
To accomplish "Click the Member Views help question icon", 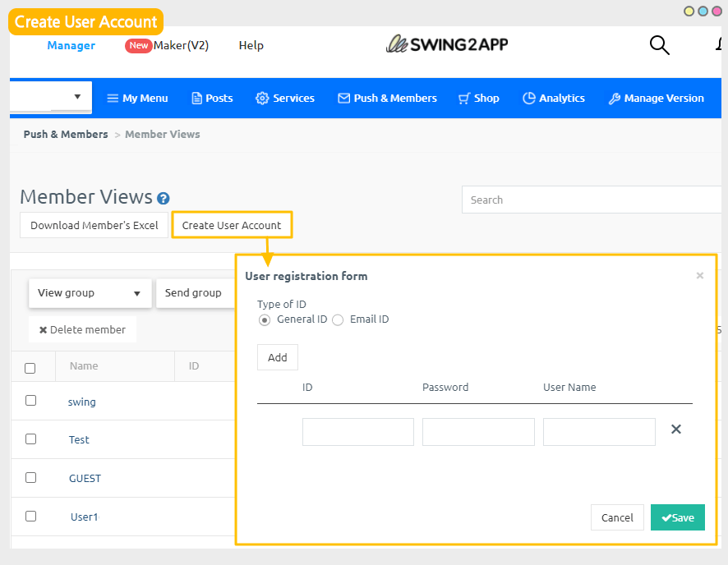I will (x=164, y=199).
